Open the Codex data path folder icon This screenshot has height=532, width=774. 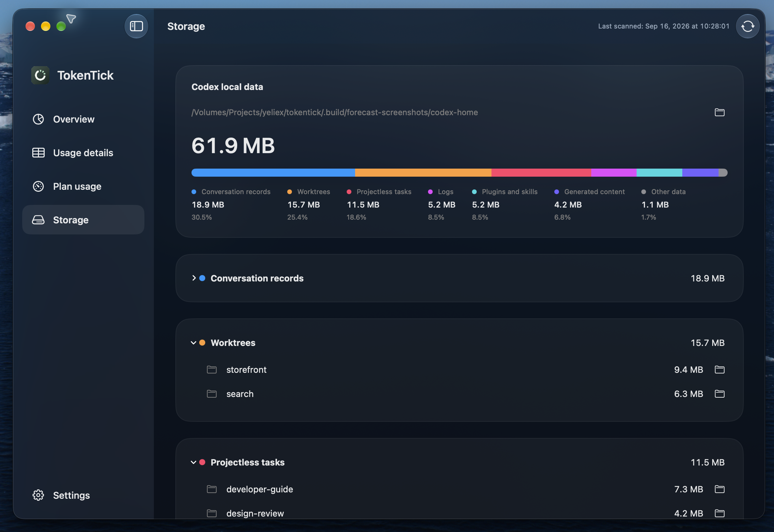[x=720, y=112]
